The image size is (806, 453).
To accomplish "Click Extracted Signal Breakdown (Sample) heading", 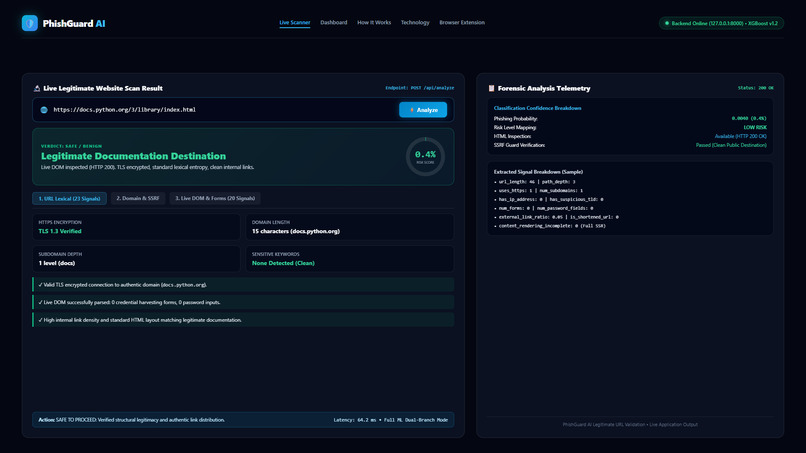I will click(538, 172).
